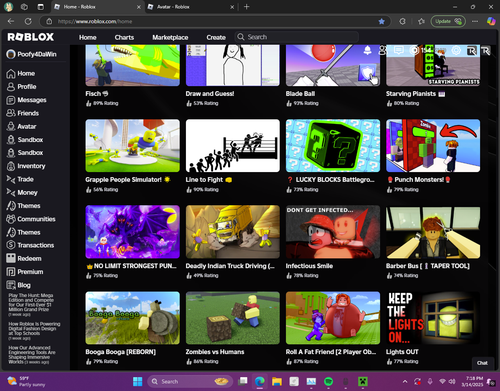Click the Lights OUT game title
Viewport: 500px width, 391px height.
[x=402, y=352]
